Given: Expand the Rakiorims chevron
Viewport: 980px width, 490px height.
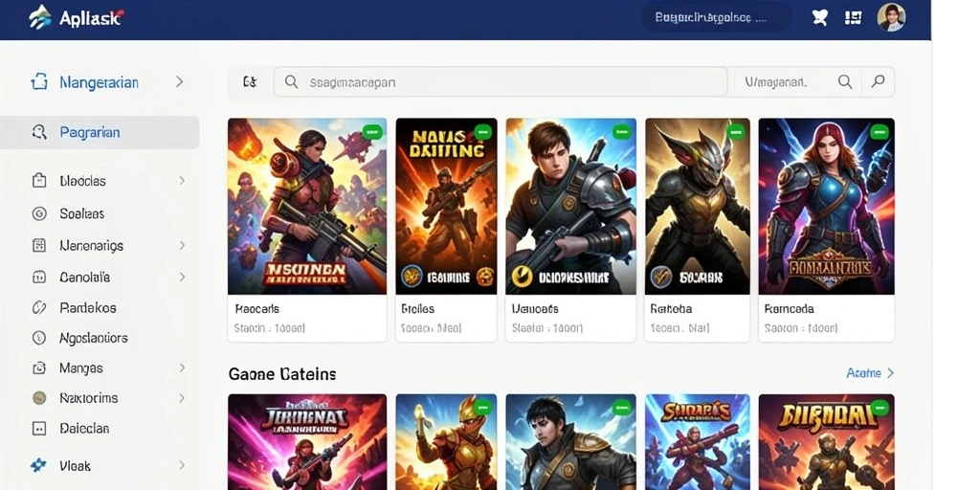Looking at the screenshot, I should pyautogui.click(x=182, y=397).
